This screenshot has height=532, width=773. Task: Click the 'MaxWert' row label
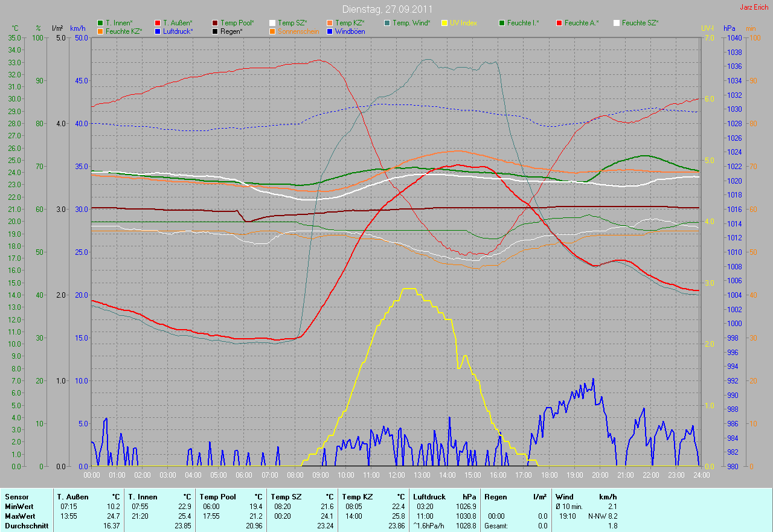[x=19, y=516]
